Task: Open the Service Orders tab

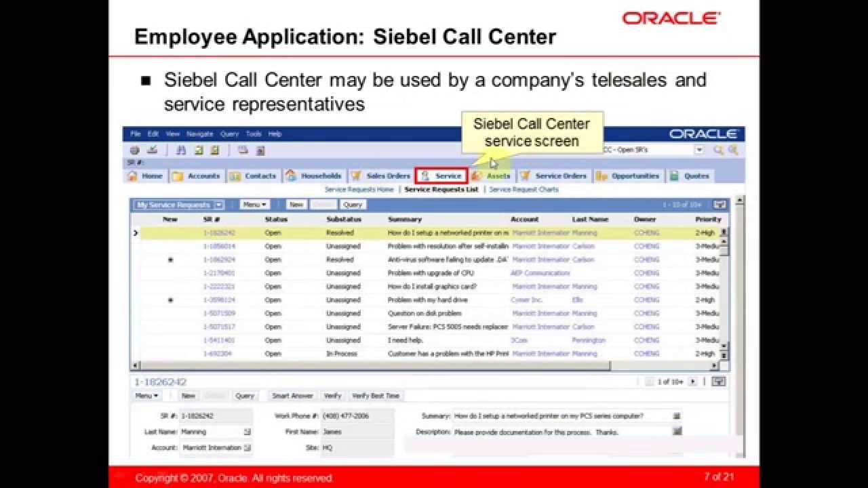Action: pyautogui.click(x=554, y=176)
